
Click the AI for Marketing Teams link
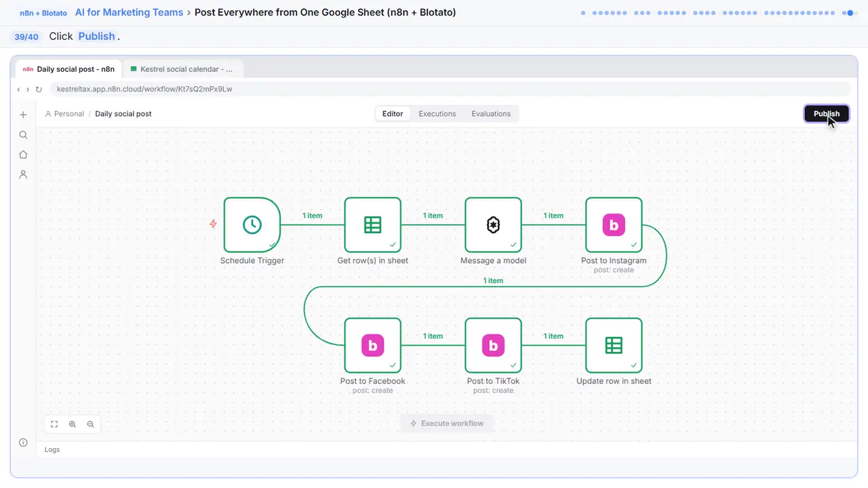coord(130,13)
